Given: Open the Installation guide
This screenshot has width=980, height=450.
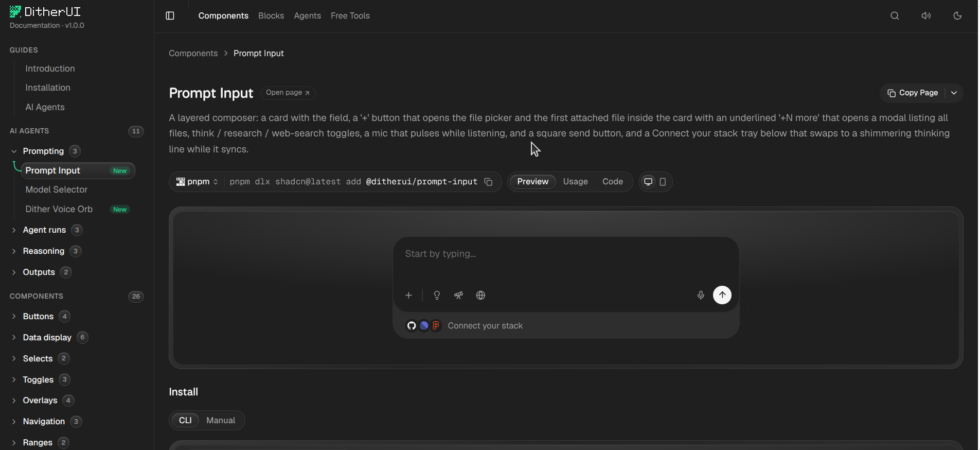Looking at the screenshot, I should tap(48, 88).
